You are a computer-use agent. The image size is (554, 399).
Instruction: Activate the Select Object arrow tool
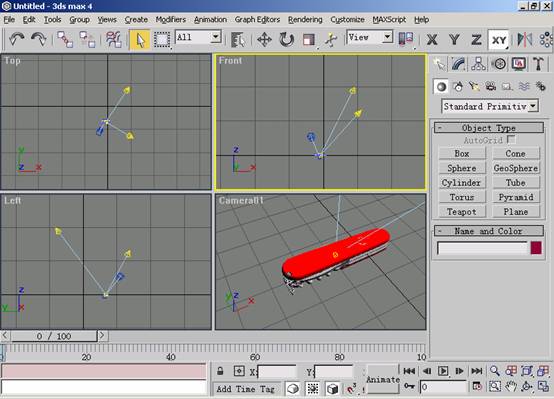[x=140, y=39]
